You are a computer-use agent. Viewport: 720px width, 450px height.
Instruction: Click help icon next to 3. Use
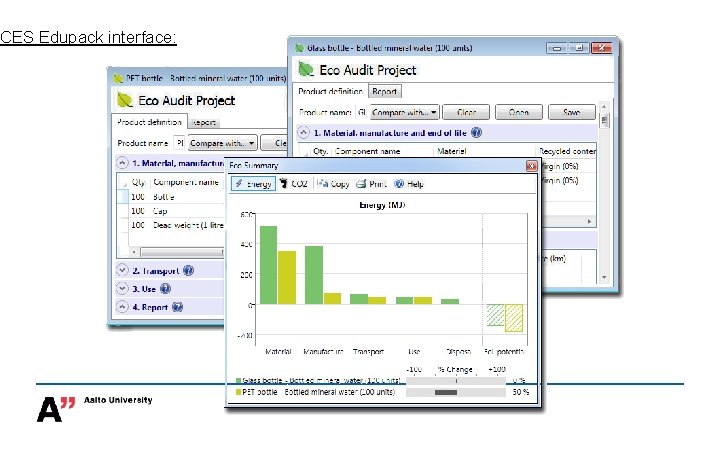165,289
